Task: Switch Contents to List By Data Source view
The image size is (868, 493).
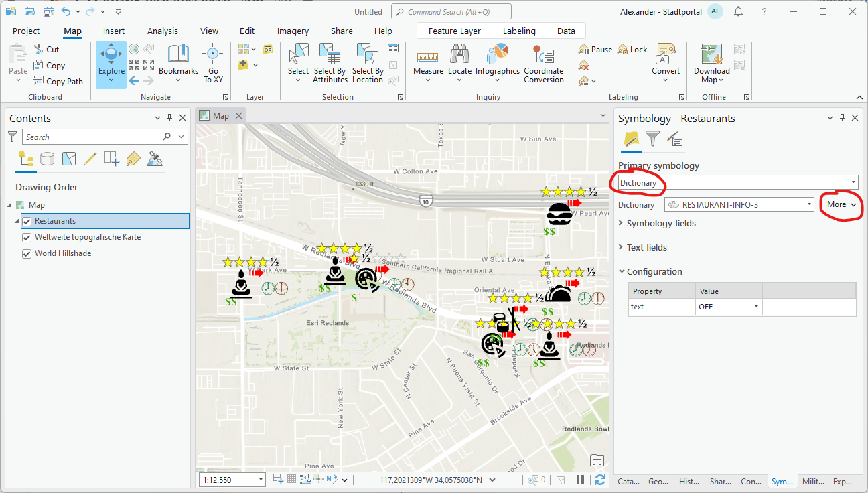Action: (48, 159)
